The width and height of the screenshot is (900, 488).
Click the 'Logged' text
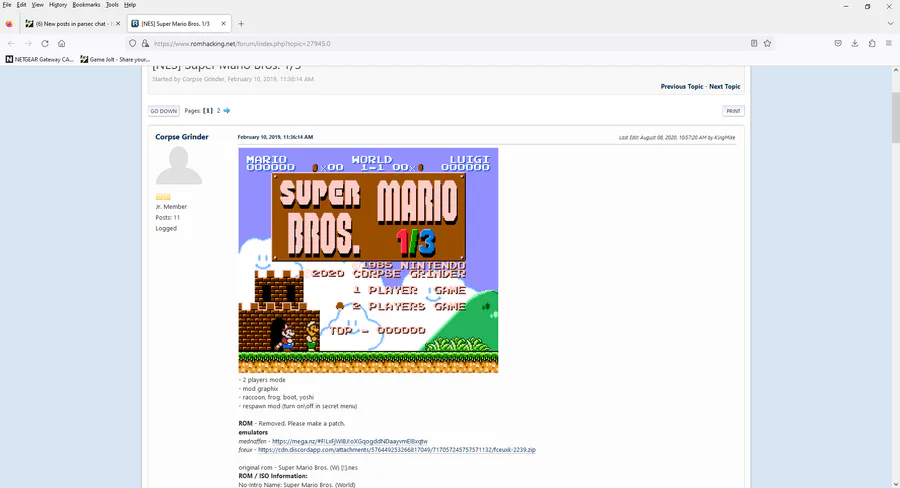coord(166,228)
